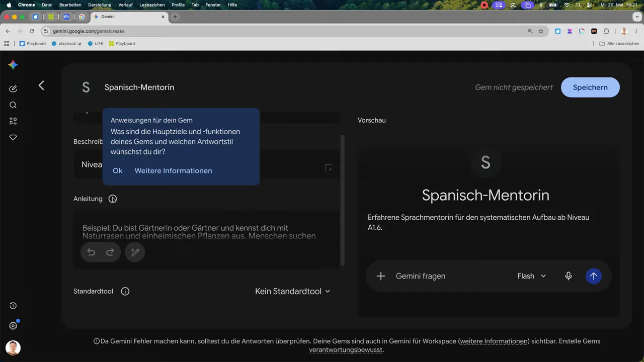
Task: Close the Gemini tab
Action: pos(163,17)
